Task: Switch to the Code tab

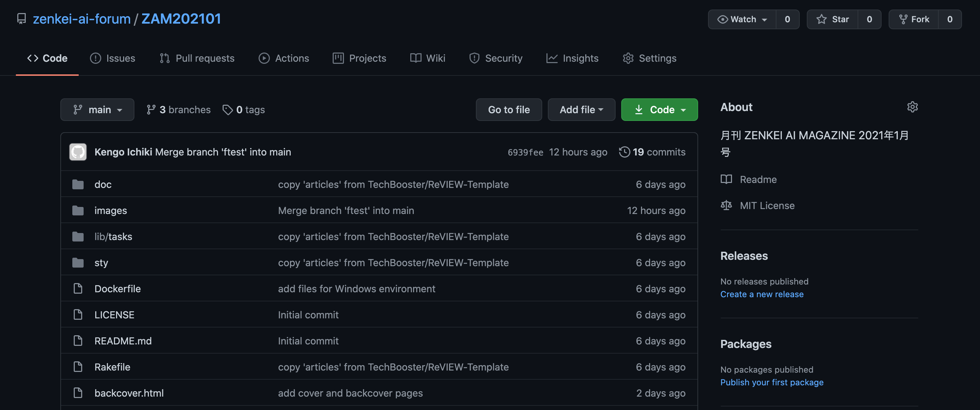Action: pos(47,58)
